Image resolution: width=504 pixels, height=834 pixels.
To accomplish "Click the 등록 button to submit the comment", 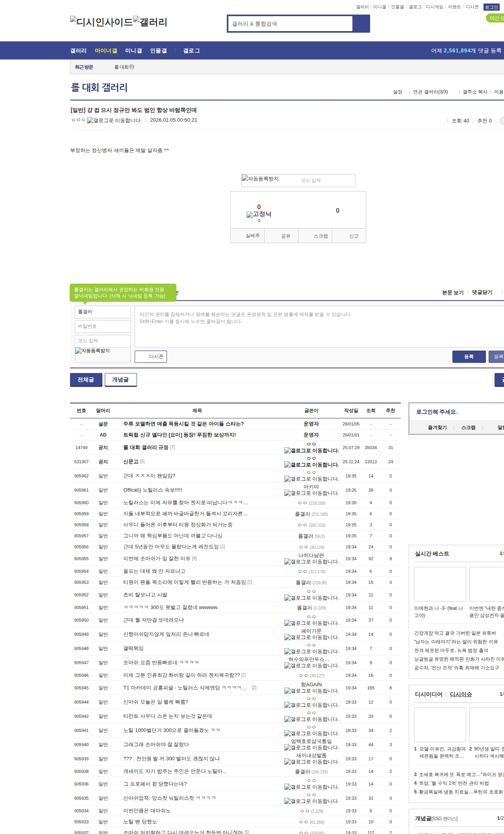I will [469, 357].
